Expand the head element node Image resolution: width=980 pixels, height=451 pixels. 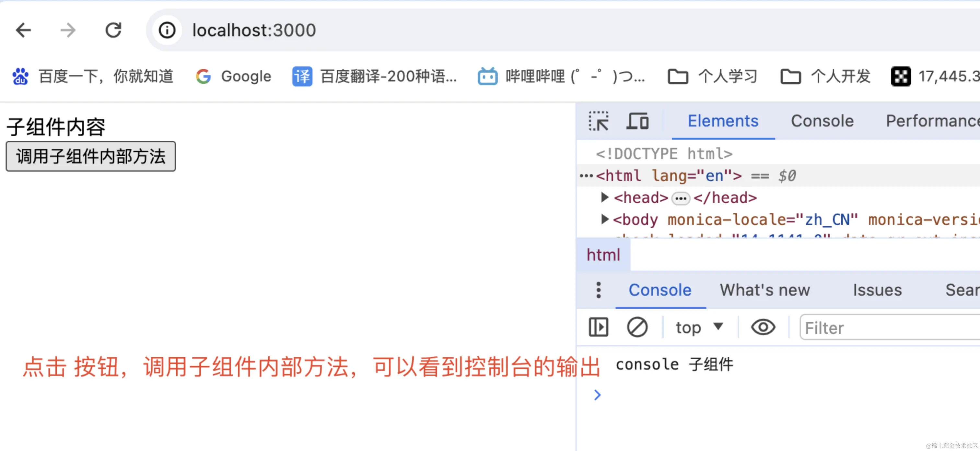pos(604,197)
